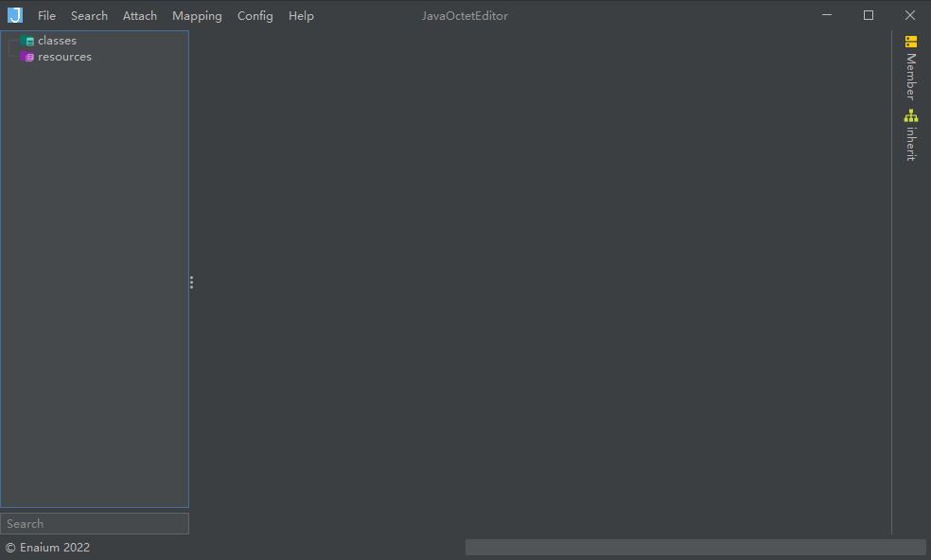Open the File menu
The width and height of the screenshot is (931, 560).
[x=46, y=16]
